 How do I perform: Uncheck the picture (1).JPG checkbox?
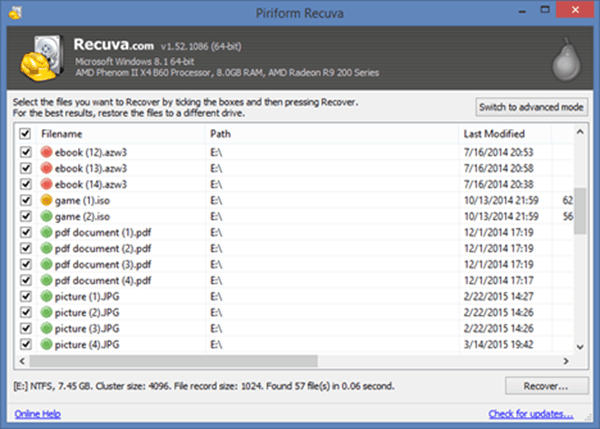pyautogui.click(x=26, y=297)
